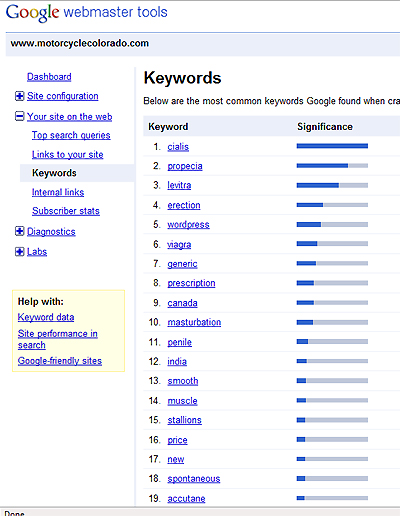Click significance bar for stallions
400x516 pixels.
pos(332,420)
